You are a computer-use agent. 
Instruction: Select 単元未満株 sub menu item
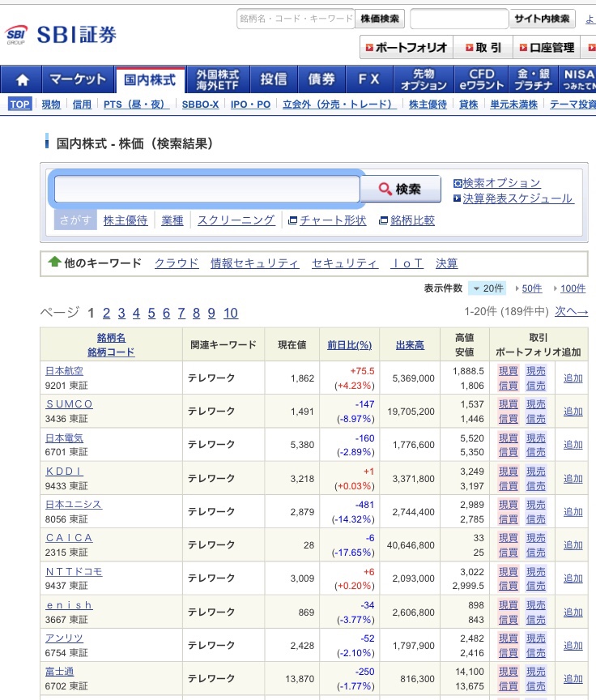[513, 105]
